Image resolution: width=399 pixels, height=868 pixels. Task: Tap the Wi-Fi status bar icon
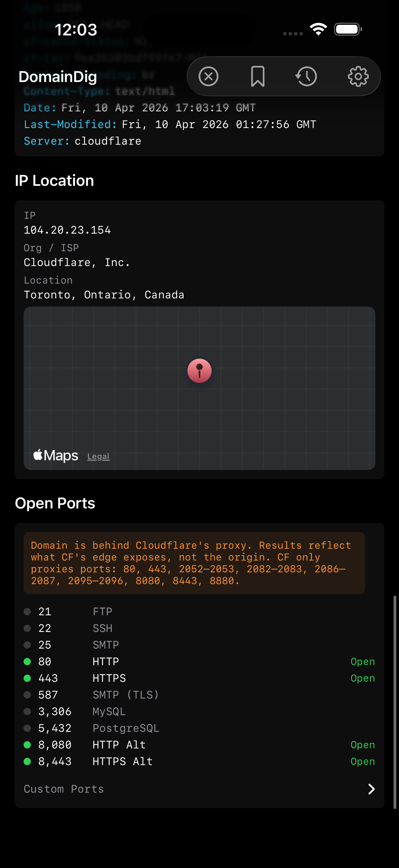tap(318, 29)
